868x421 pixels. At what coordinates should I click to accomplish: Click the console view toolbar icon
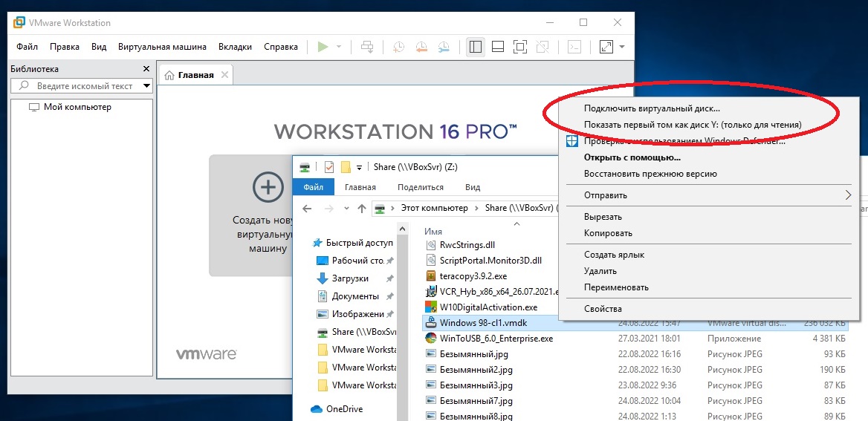coord(575,47)
